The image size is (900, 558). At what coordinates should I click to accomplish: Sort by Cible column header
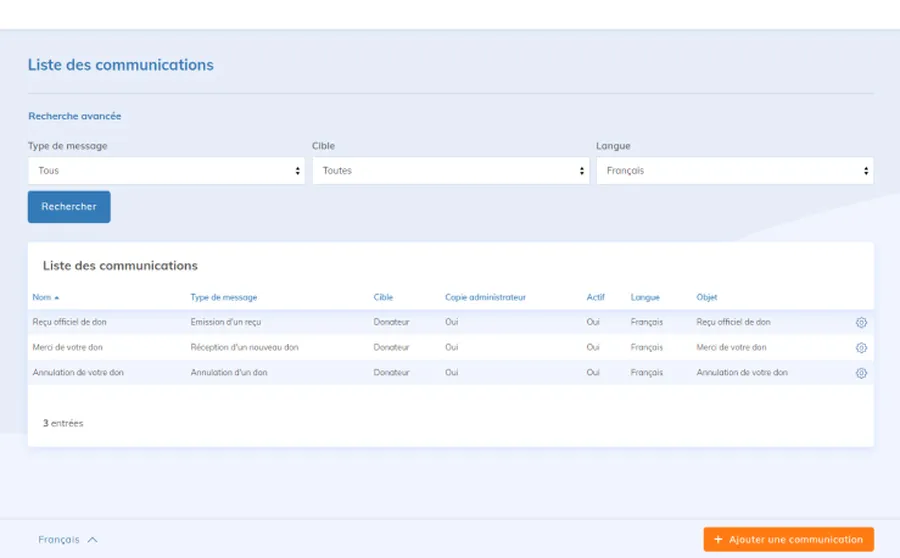pos(383,297)
